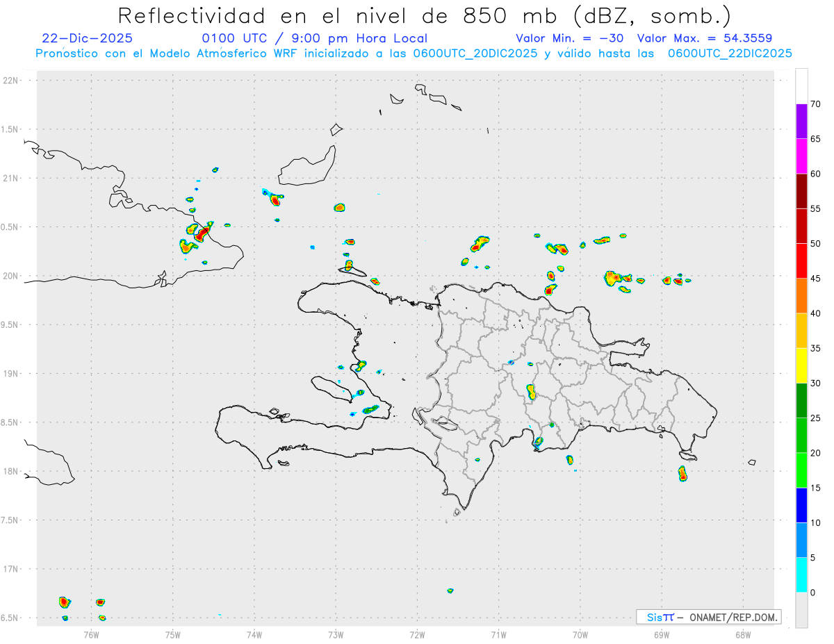Click the '22N' latitude label
The height and width of the screenshot is (644, 834).
(x=12, y=81)
